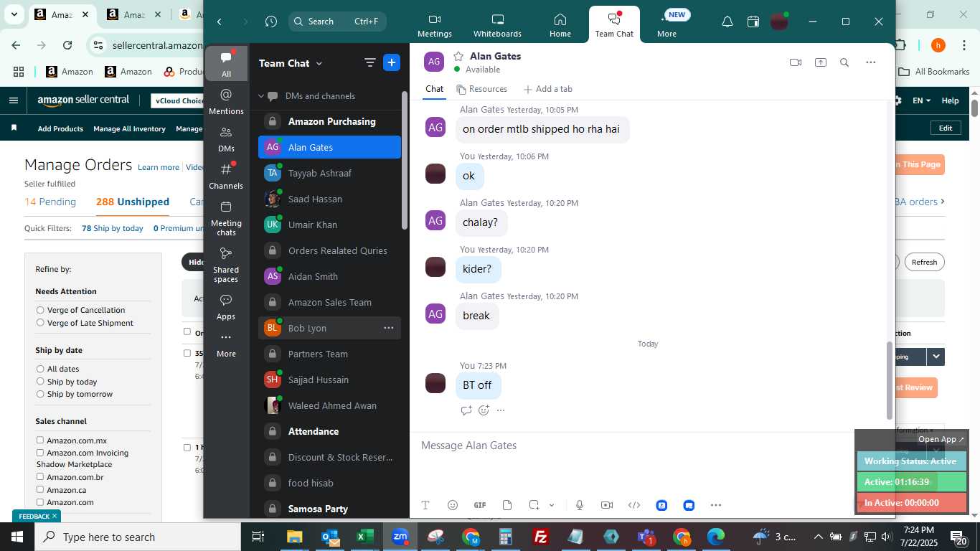Open Help link in Seller Central
Image resolution: width=980 pixels, height=551 pixels.
(950, 100)
